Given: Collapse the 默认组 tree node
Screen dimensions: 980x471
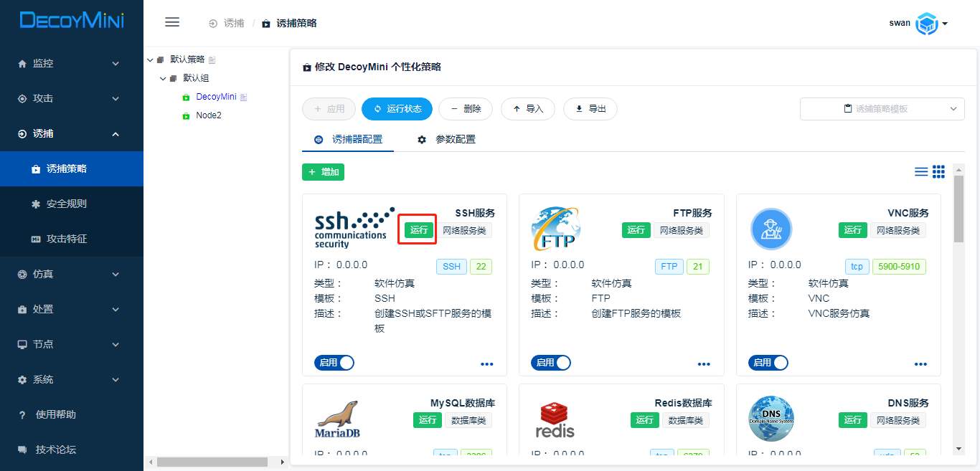Looking at the screenshot, I should point(163,78).
